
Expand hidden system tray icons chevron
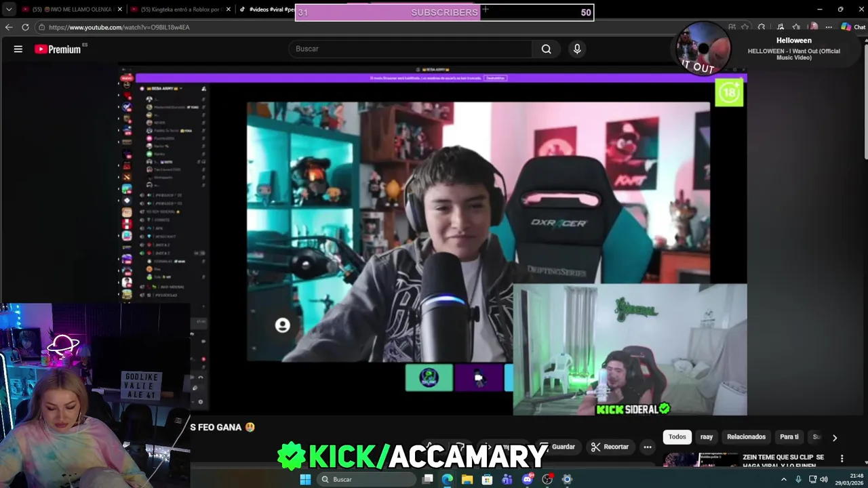click(x=784, y=479)
